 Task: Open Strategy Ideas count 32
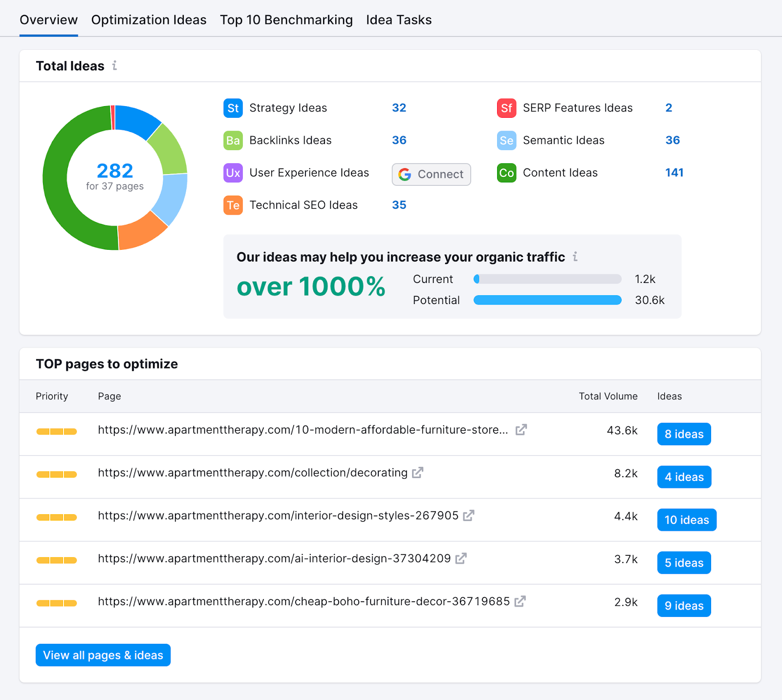[399, 108]
